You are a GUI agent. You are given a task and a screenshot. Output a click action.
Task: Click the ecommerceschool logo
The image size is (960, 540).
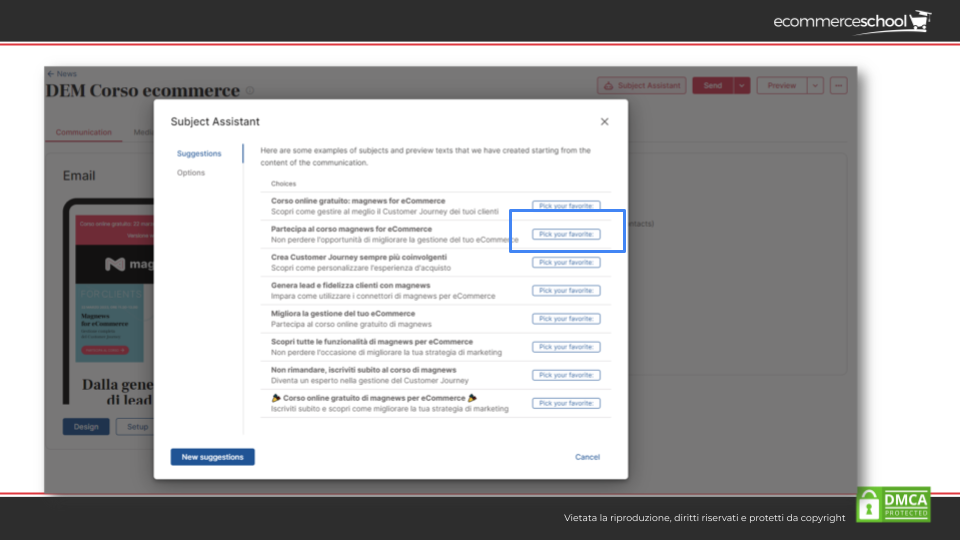851,21
